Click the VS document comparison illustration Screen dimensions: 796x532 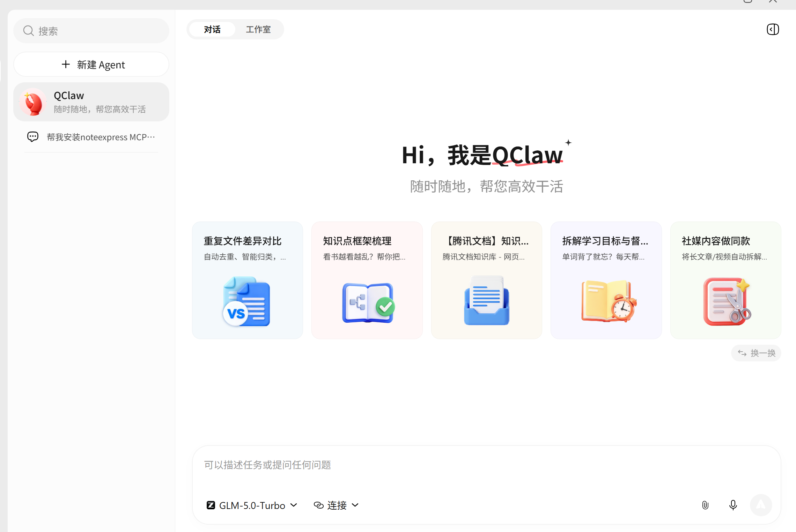[246, 301]
